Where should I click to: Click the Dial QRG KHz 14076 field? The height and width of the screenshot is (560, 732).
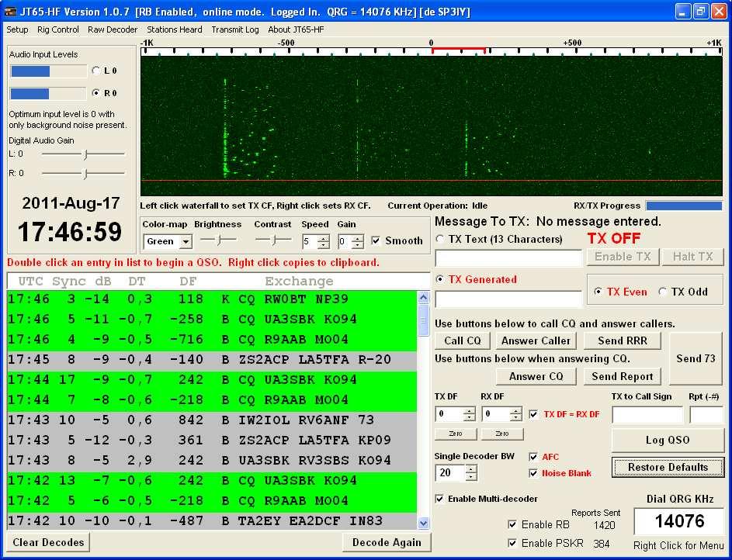point(679,521)
